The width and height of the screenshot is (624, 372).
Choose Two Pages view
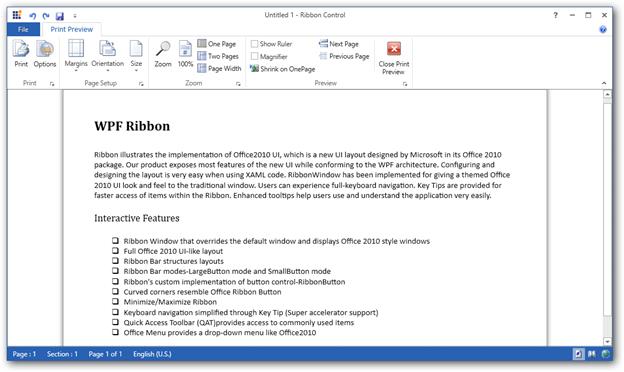pyautogui.click(x=218, y=56)
